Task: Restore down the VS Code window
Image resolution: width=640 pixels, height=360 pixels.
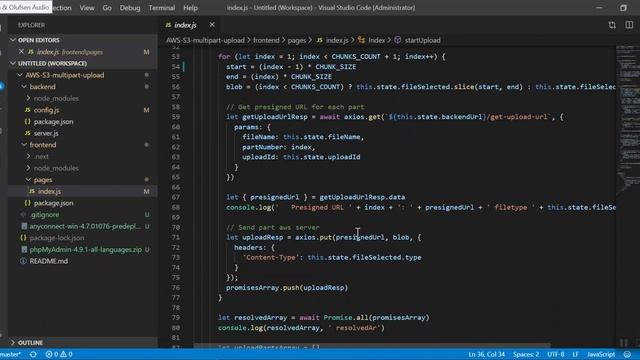Action: point(623,8)
